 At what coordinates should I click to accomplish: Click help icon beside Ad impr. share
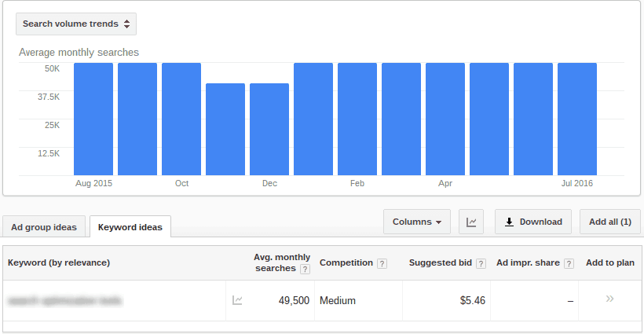(x=569, y=263)
